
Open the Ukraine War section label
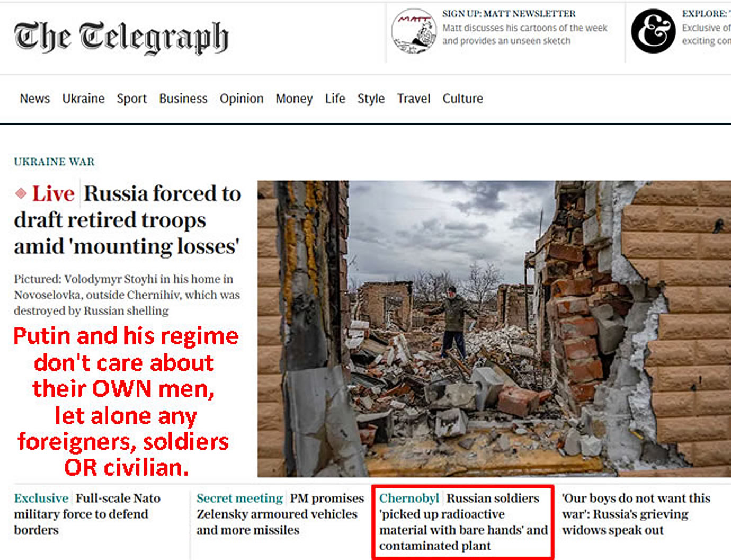54,162
